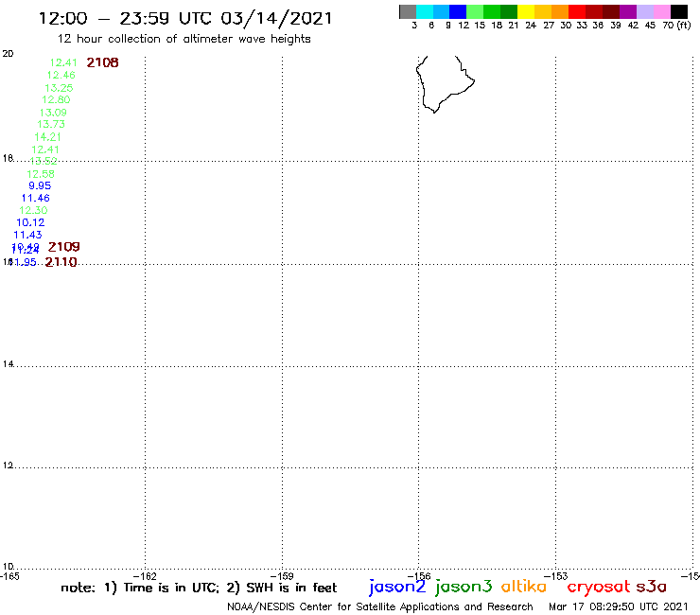Viewport: 700px width, 615px height.
Task: Click the wave height value 12.58
Action: point(41,174)
